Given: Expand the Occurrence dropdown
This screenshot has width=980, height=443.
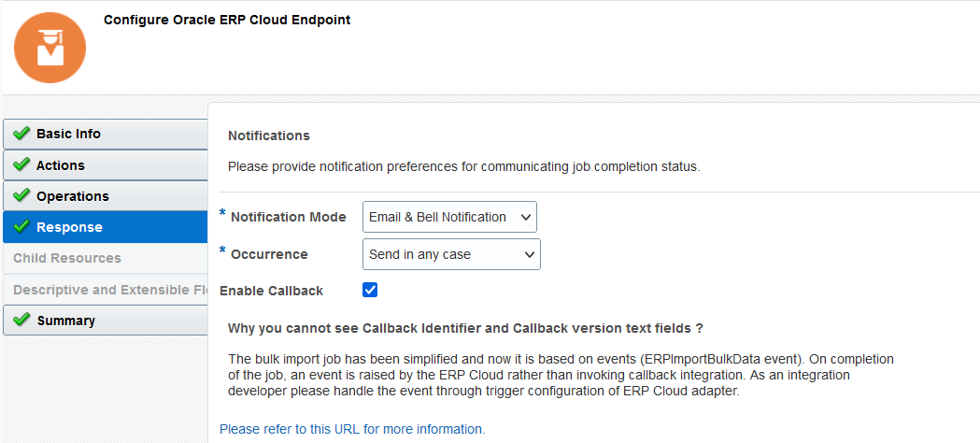Looking at the screenshot, I should (451, 254).
